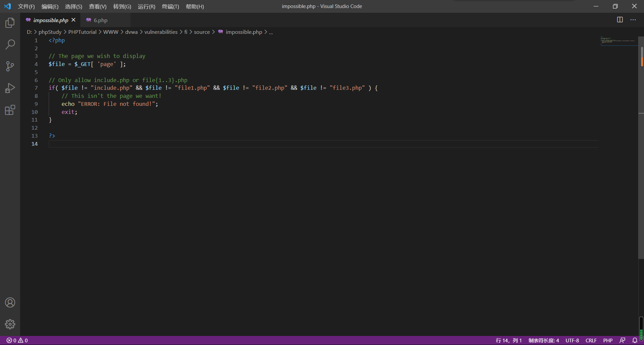644x345 pixels.
Task: Open errors and warnings problems panel
Action: [17, 340]
